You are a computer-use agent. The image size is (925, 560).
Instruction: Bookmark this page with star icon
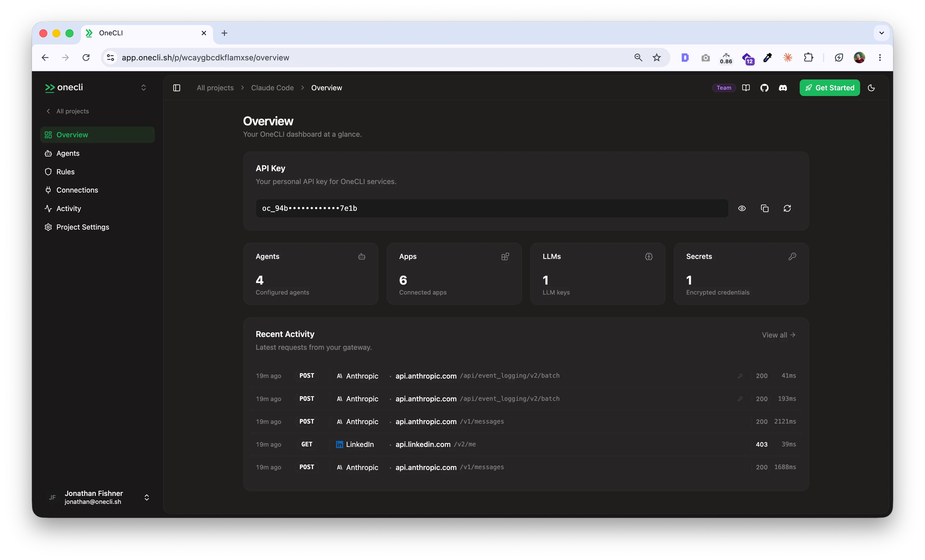point(657,58)
